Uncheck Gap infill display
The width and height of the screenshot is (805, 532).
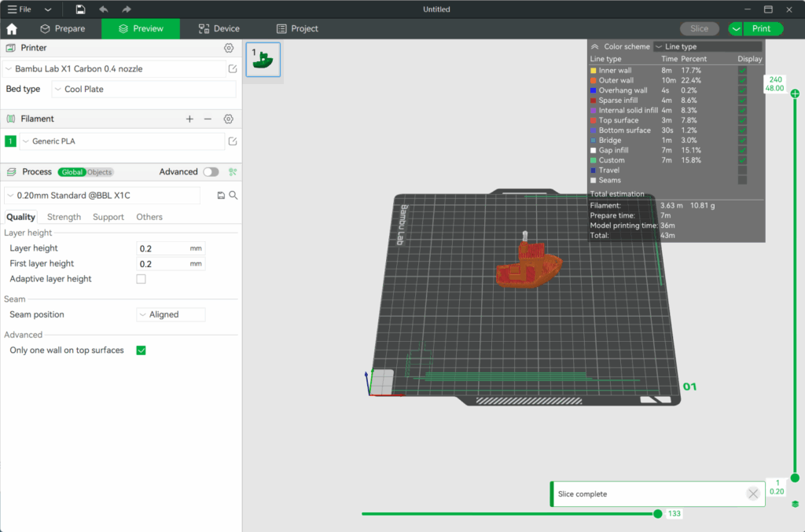coord(742,150)
